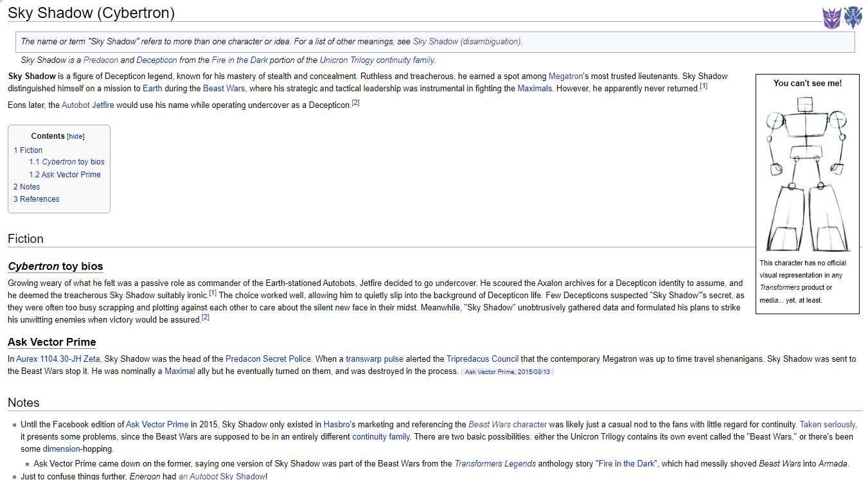Open the Transformers Legends link
The image size is (868, 480).
coord(495,463)
